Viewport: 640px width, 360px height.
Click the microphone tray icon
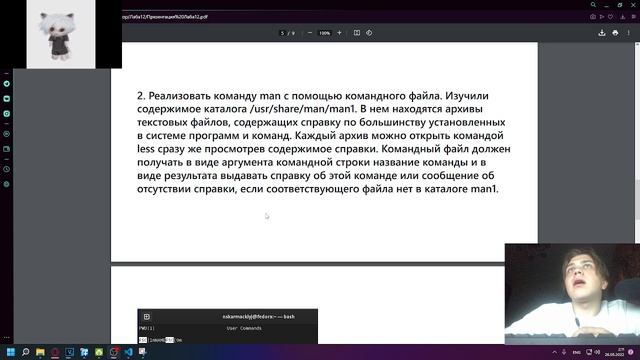(564, 352)
